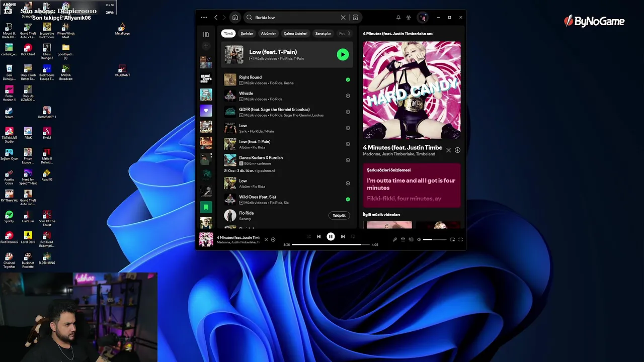Open the lyrics preview card

(412, 185)
